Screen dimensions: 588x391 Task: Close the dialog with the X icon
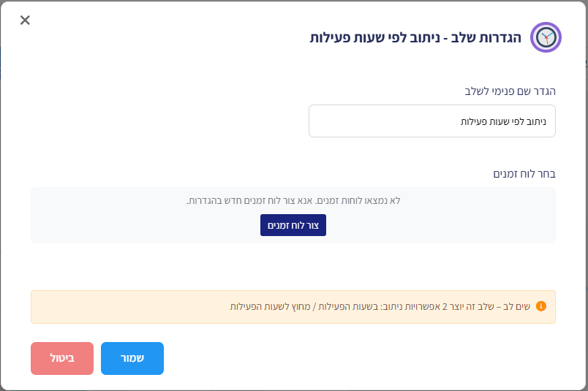[25, 20]
